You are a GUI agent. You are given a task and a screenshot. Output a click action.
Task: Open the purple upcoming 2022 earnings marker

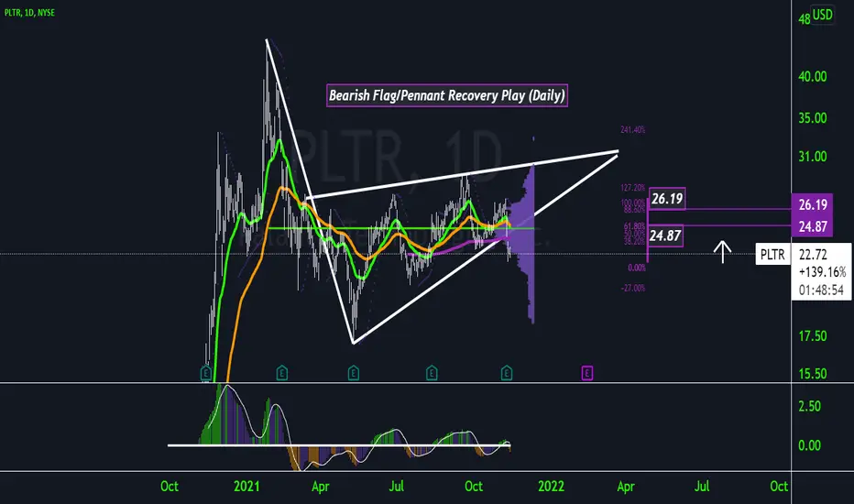[587, 373]
